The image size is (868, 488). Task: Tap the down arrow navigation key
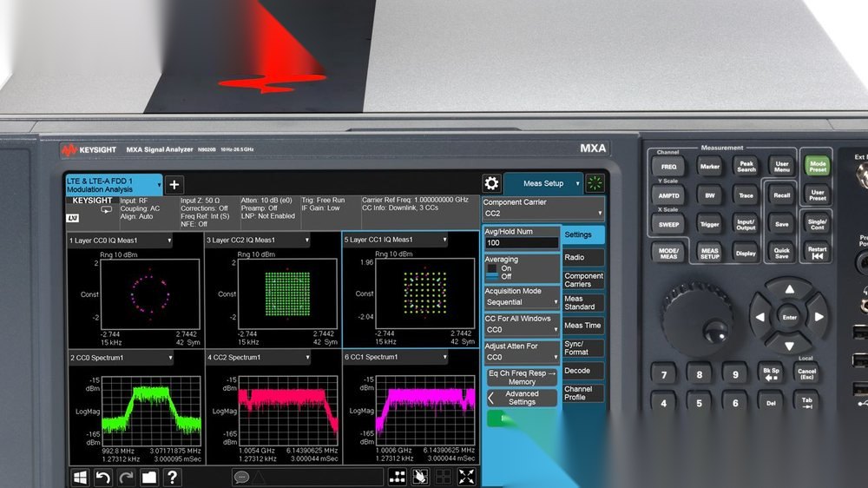point(789,346)
